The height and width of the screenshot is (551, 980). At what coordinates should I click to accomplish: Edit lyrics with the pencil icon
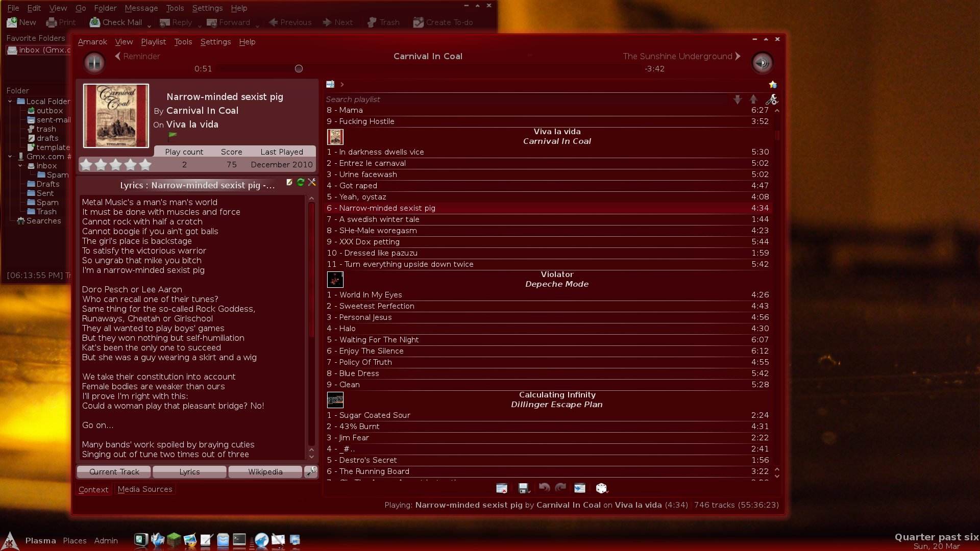tap(289, 182)
